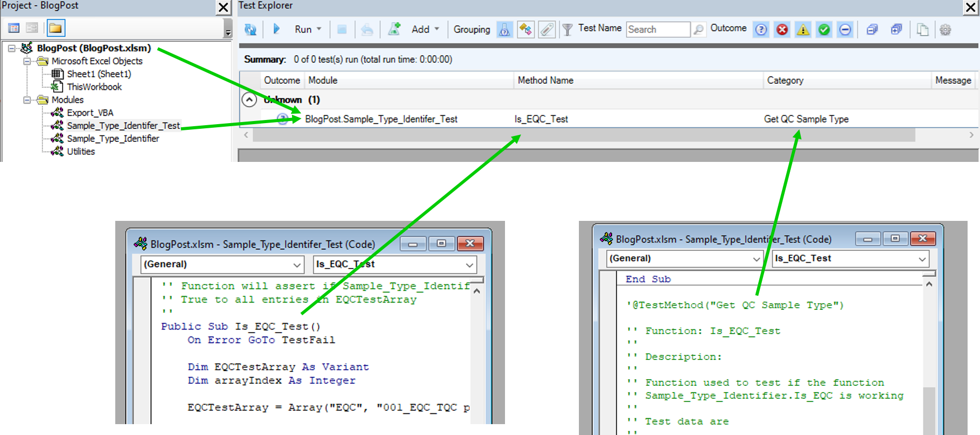Select the Export_VBA module

click(90, 113)
